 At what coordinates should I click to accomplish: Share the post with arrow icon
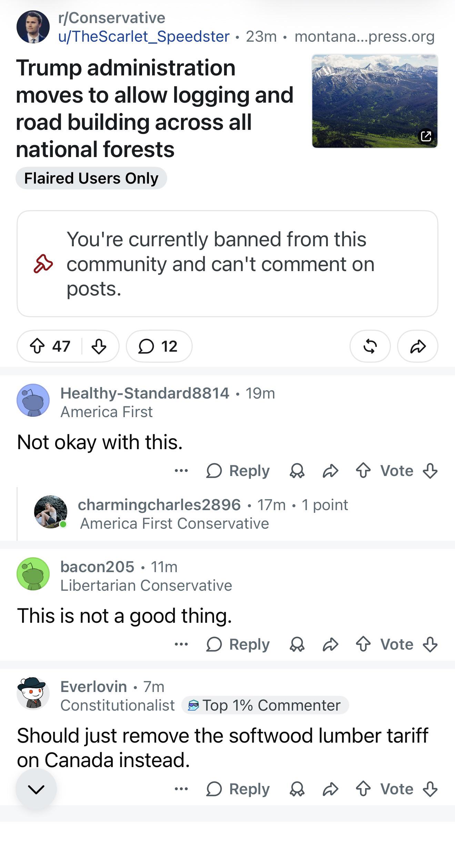point(417,346)
